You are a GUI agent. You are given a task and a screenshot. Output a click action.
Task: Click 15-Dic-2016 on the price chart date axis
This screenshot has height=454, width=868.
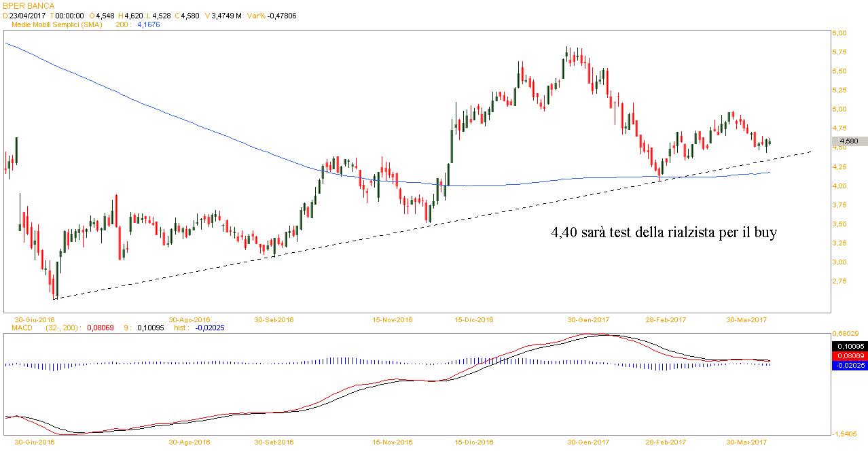point(473,319)
